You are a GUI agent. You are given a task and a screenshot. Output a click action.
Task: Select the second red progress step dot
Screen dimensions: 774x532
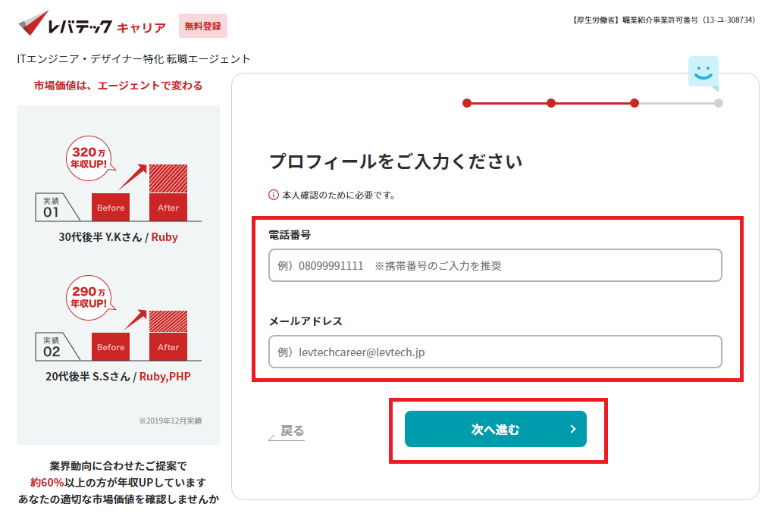tap(551, 103)
